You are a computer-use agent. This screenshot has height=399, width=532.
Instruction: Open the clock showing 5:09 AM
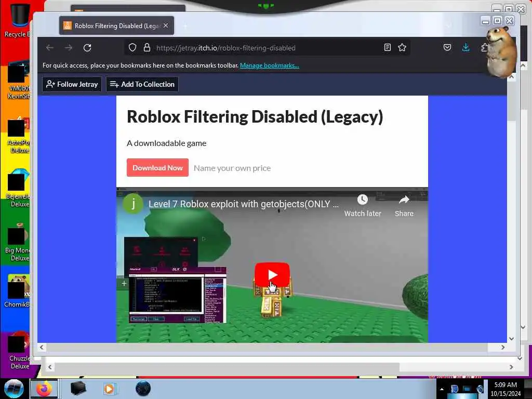(505, 389)
